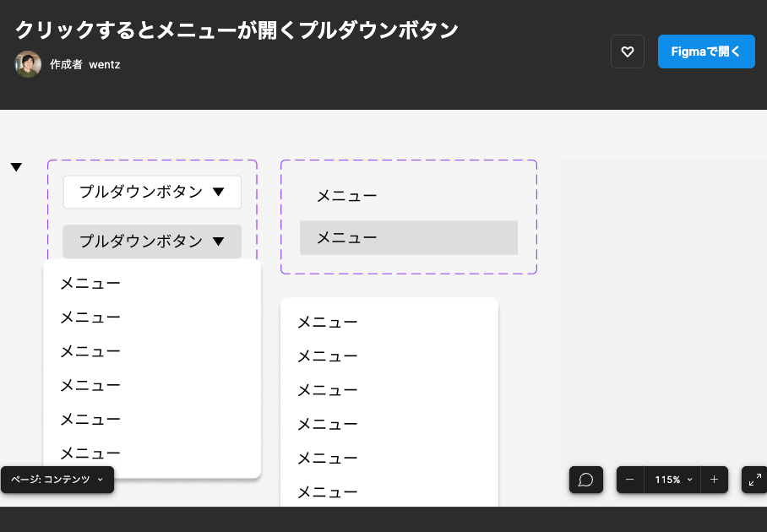This screenshot has width=767, height=532.
Task: Select the first メニュー option in the left list
Action: tap(90, 283)
